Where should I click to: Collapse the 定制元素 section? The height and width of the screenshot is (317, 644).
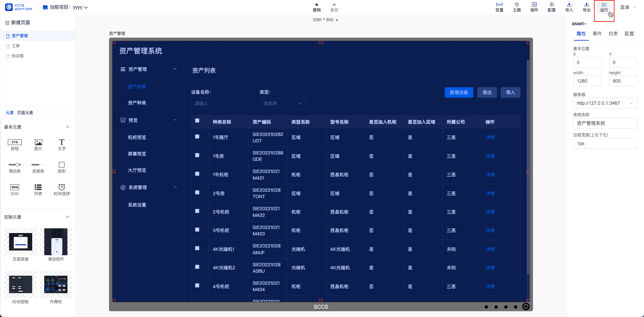67,217
